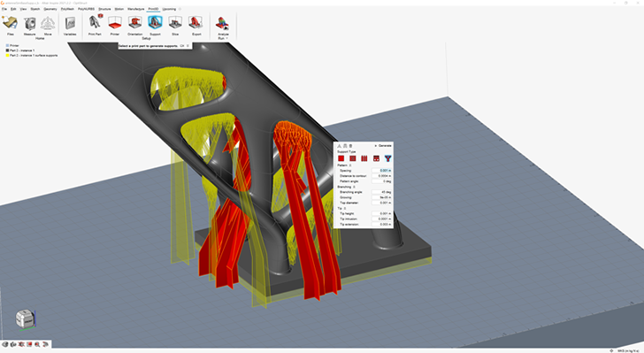The width and height of the screenshot is (644, 353).
Task: Launch the Analyze run icon
Action: click(x=223, y=23)
